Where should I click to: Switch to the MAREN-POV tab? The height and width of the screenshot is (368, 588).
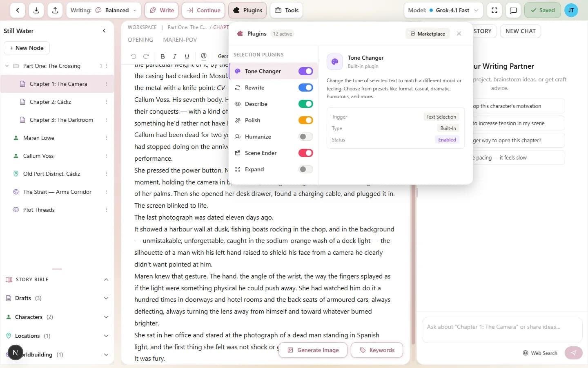[x=180, y=40]
